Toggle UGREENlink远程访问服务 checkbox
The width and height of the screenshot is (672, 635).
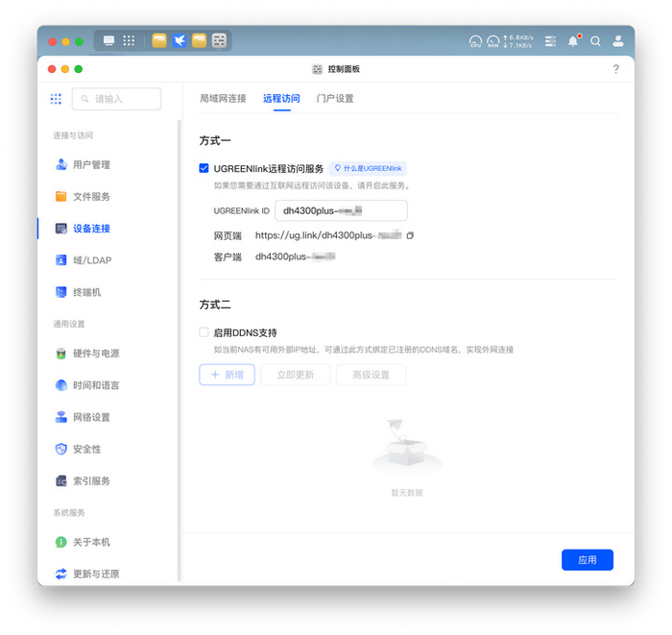pos(204,168)
